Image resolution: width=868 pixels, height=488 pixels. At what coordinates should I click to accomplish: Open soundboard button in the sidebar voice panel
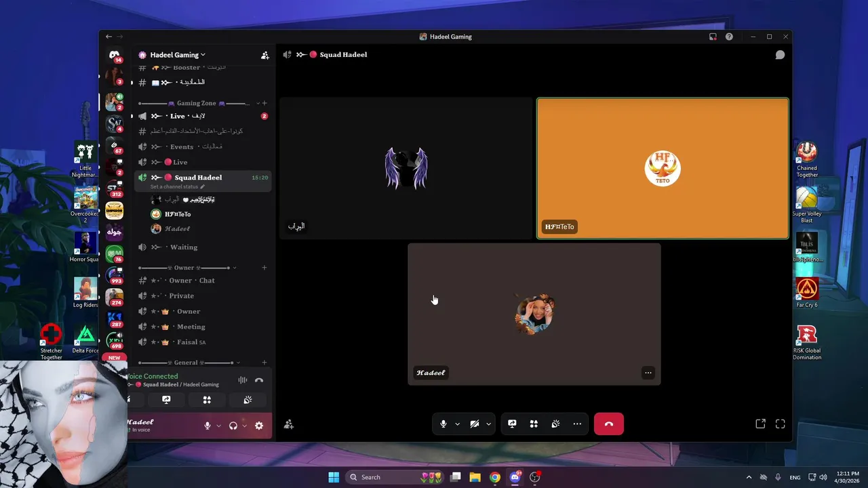[248, 400]
